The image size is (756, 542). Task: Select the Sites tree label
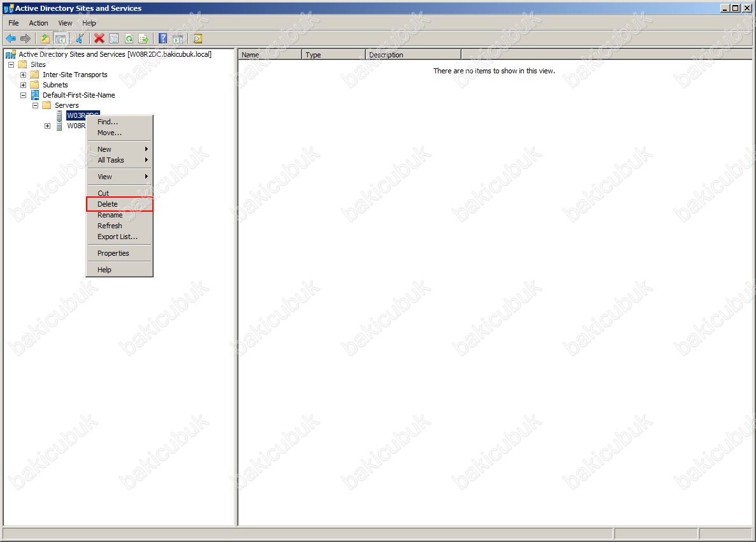coord(38,64)
